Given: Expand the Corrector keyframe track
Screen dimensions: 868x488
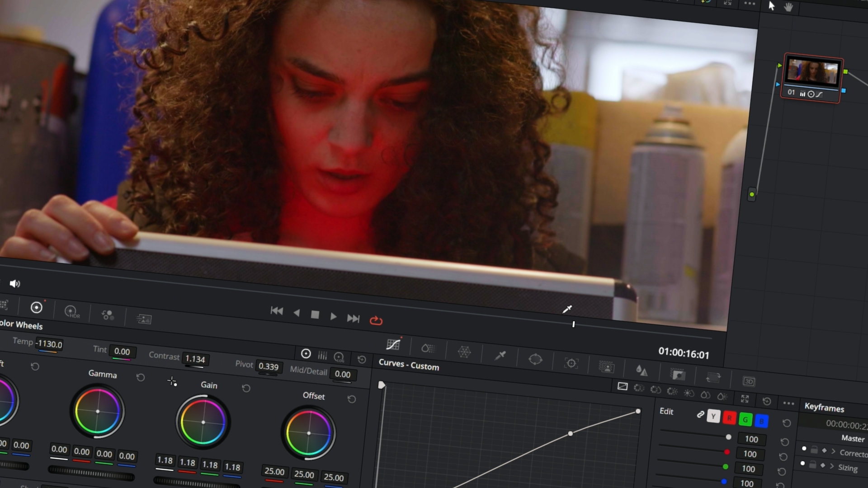Looking at the screenshot, I should click(x=833, y=451).
